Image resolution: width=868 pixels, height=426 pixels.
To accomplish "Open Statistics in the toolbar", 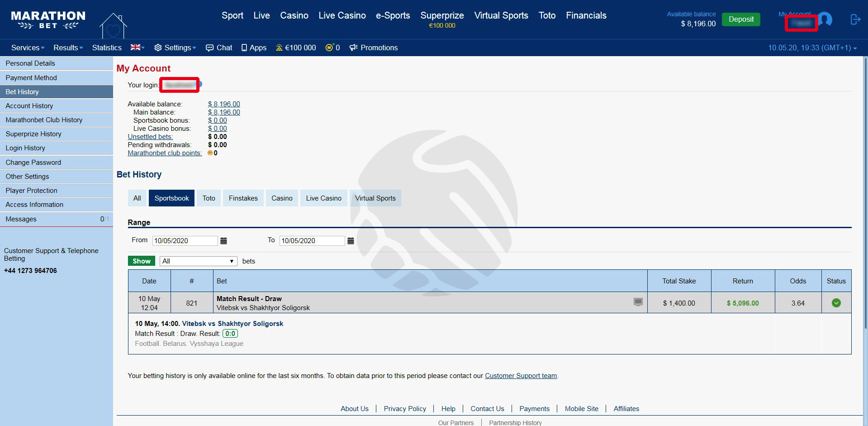I will (x=107, y=48).
